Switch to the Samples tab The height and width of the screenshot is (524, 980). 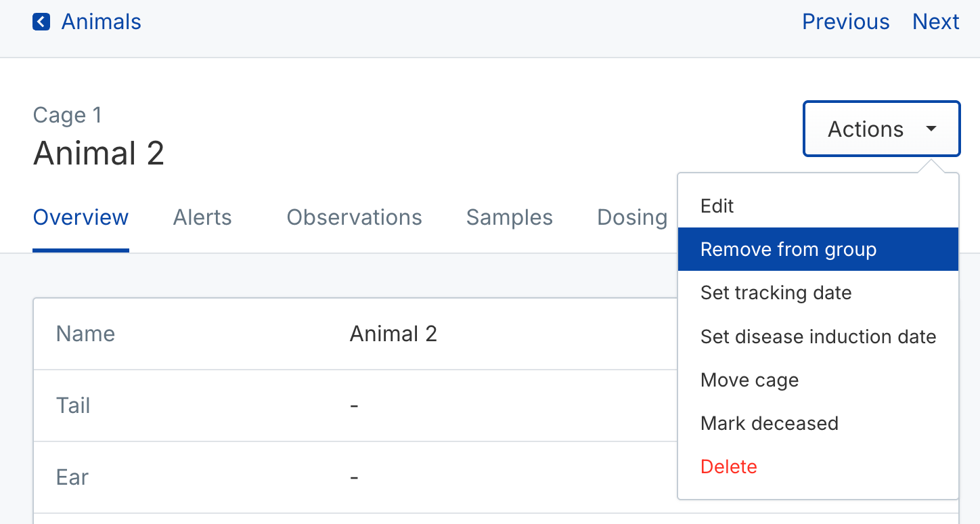tap(509, 217)
